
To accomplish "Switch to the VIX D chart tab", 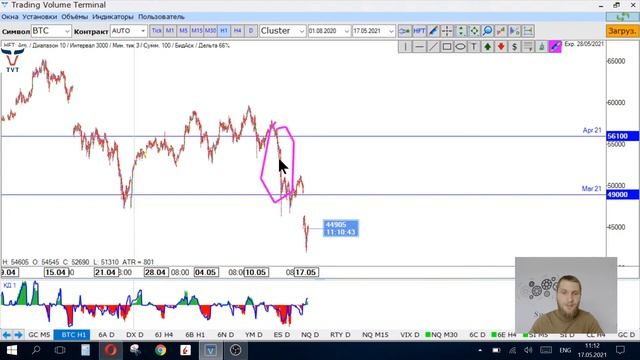I will [x=410, y=335].
